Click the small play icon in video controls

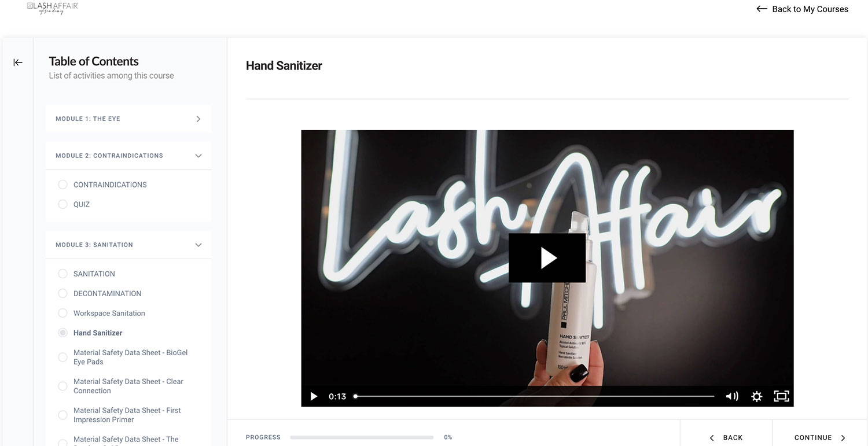tap(314, 396)
